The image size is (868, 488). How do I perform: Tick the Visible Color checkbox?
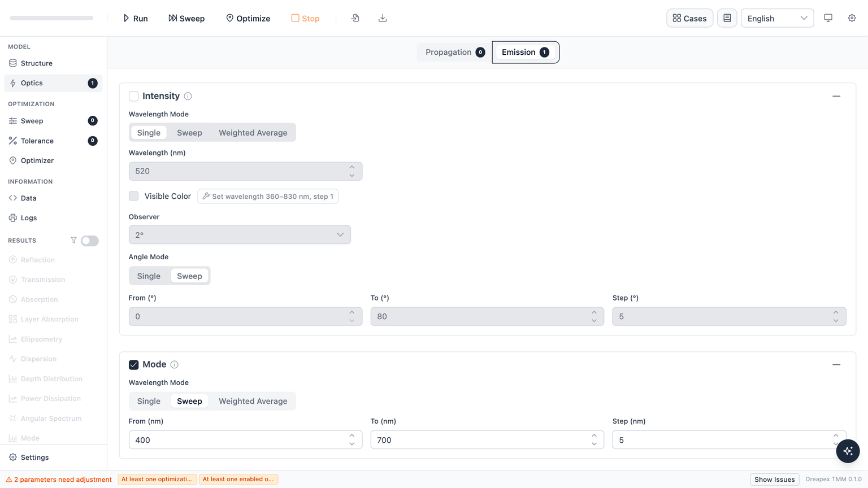tap(134, 196)
